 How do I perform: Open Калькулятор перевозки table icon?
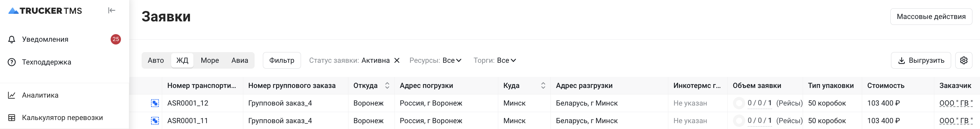coord(12,118)
